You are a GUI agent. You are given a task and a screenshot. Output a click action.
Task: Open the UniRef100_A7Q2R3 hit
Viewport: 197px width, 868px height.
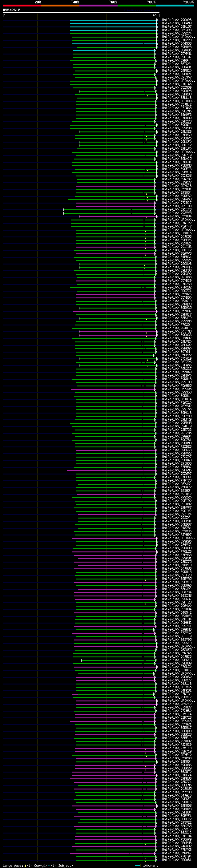tap(177, 40)
